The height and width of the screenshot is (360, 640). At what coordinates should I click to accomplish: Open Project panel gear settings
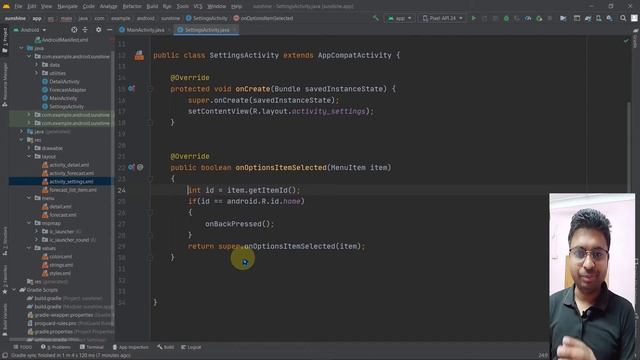pyautogui.click(x=98, y=30)
